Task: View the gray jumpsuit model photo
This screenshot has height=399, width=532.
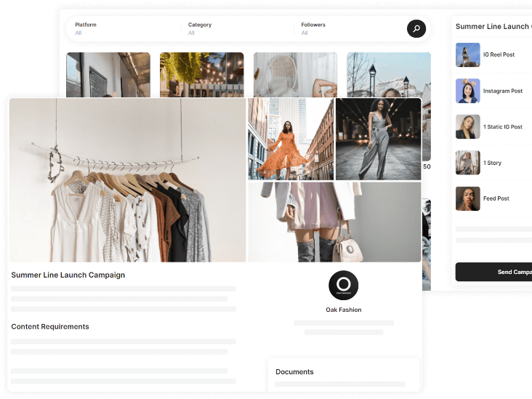Action: point(378,139)
